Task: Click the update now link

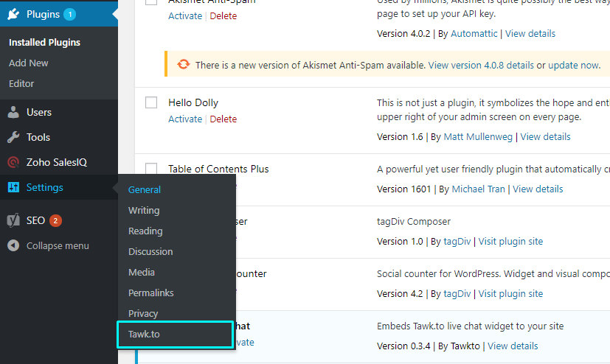Action: click(574, 65)
